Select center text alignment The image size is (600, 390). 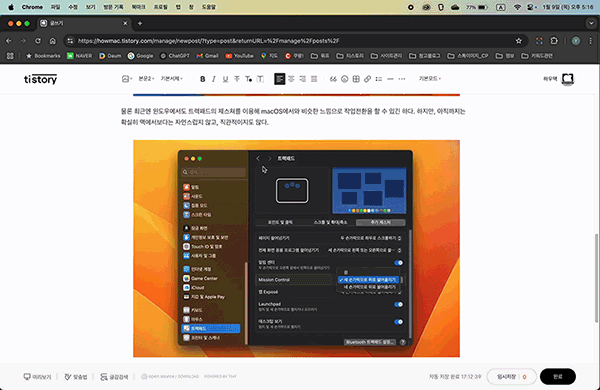tap(291, 79)
